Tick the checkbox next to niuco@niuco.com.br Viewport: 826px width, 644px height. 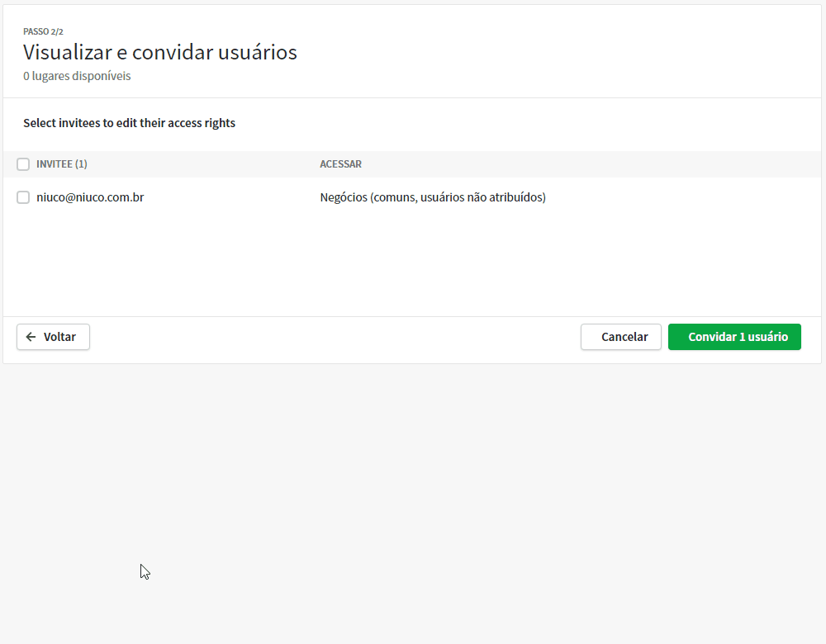click(23, 197)
